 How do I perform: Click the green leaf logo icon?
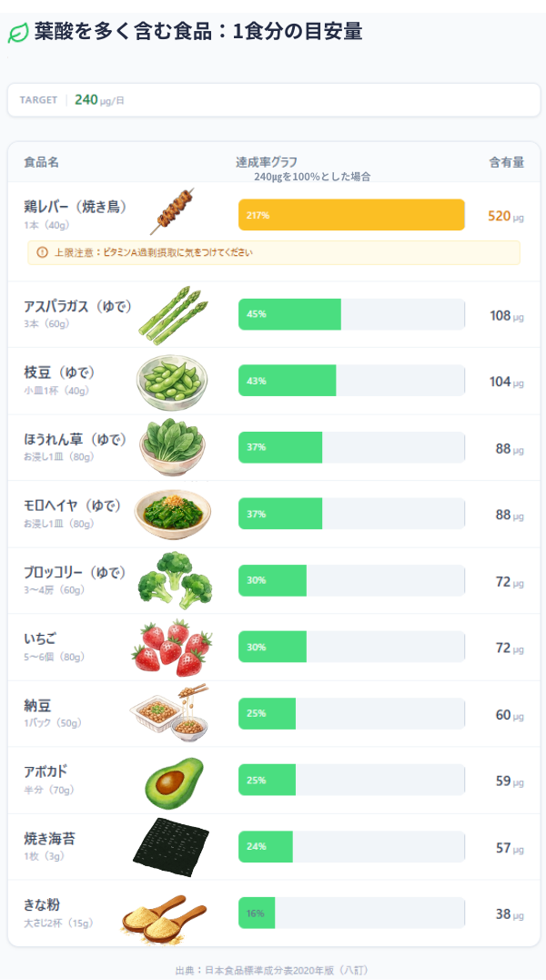click(x=17, y=33)
